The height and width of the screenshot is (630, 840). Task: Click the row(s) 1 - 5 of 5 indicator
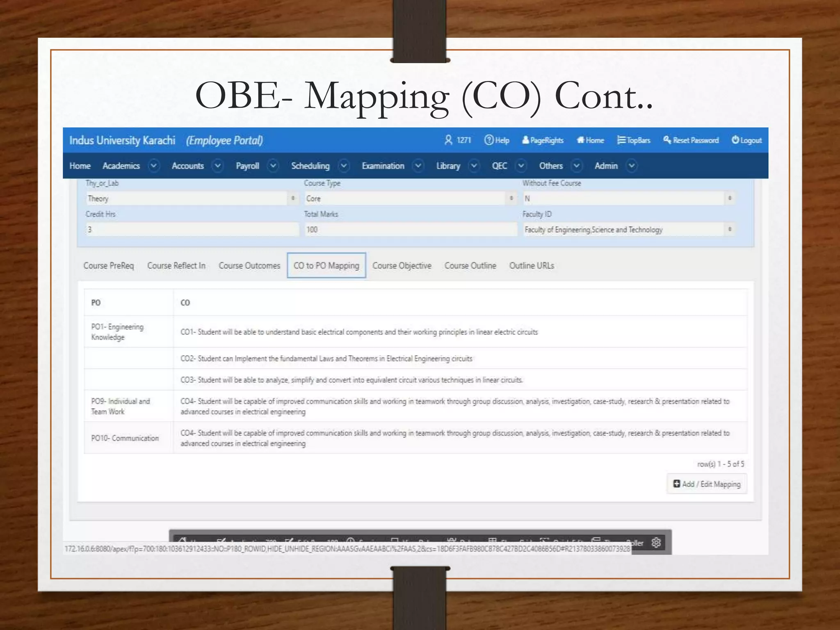click(721, 464)
